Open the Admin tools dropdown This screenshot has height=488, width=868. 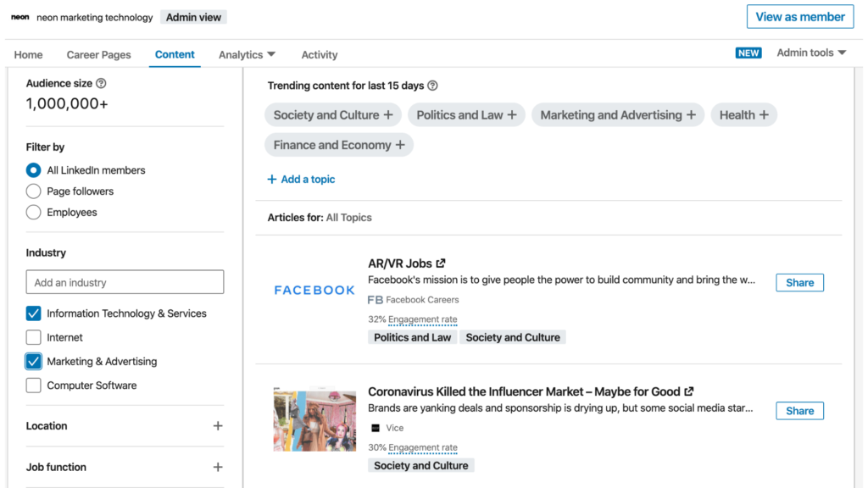point(811,53)
